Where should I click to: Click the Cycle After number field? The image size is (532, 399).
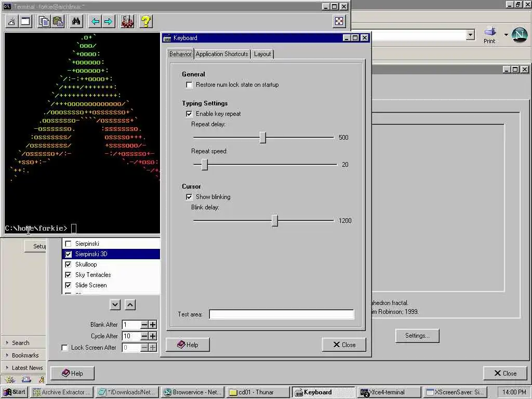click(x=131, y=336)
